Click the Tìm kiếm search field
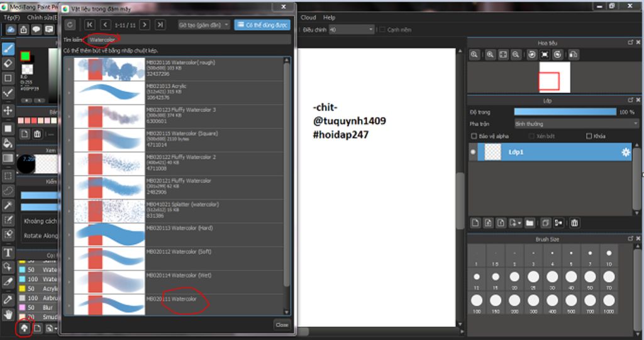This screenshot has height=340, width=644. [x=188, y=40]
